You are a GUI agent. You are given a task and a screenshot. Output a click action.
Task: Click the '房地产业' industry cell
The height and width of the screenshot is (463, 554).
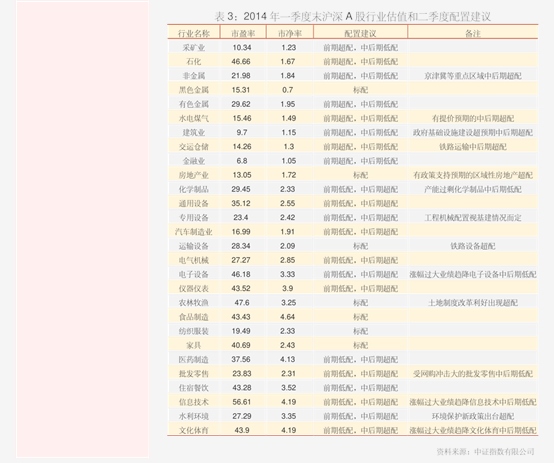click(x=194, y=175)
